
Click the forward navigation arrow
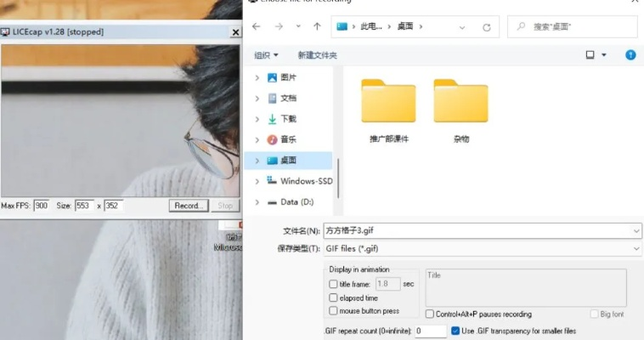click(278, 26)
